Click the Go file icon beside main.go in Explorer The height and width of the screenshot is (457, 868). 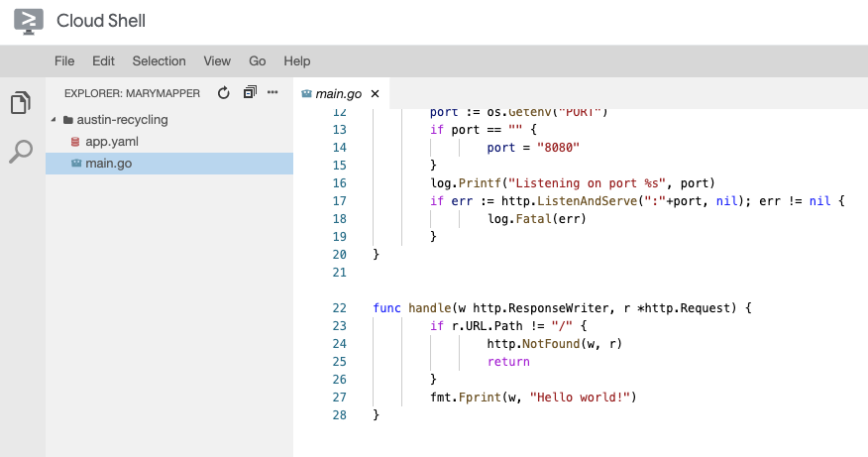point(75,164)
